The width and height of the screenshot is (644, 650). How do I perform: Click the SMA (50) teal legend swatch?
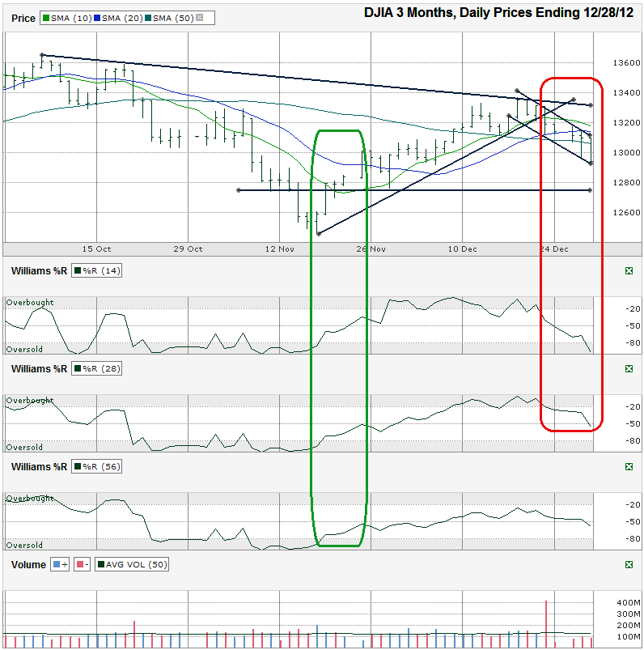tap(148, 19)
